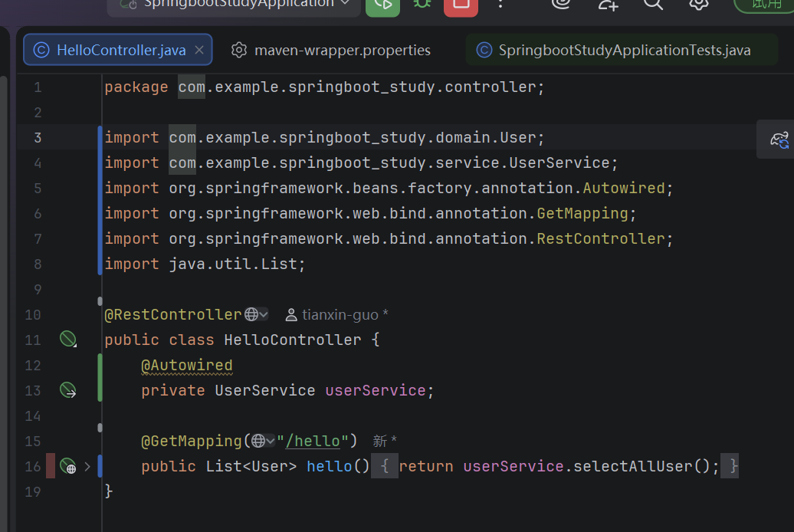
Task: Click GetMapping in import on line 6
Action: 582,213
